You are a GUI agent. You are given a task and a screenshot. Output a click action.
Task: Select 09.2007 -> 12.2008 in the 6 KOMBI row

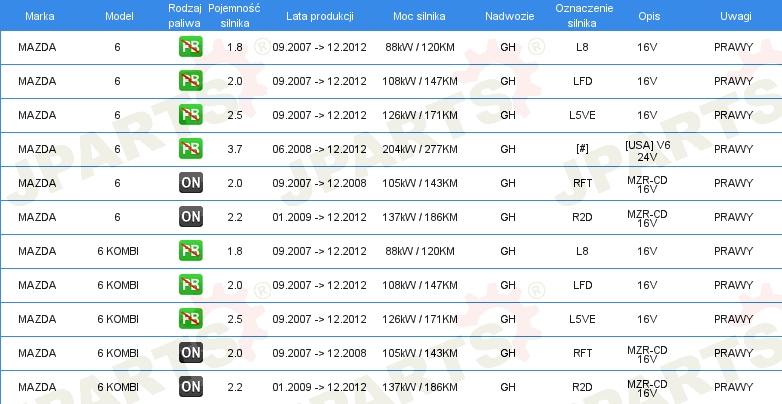click(319, 353)
